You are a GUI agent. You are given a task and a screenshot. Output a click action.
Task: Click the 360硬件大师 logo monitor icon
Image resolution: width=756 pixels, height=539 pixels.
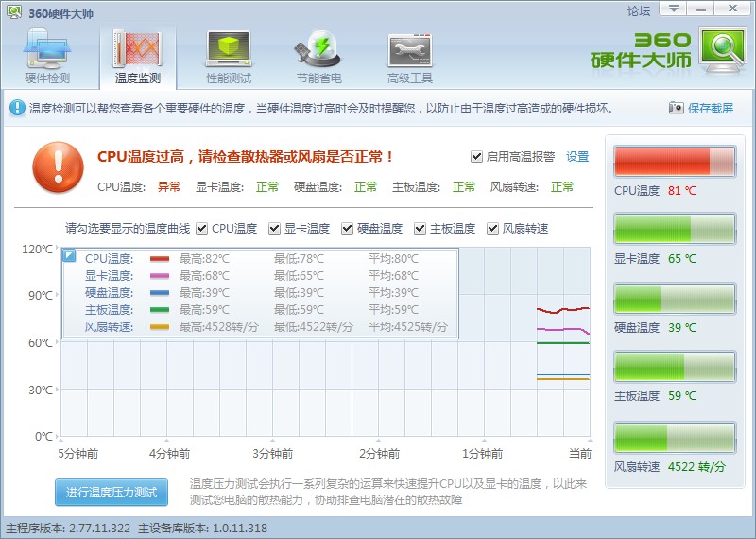point(722,51)
